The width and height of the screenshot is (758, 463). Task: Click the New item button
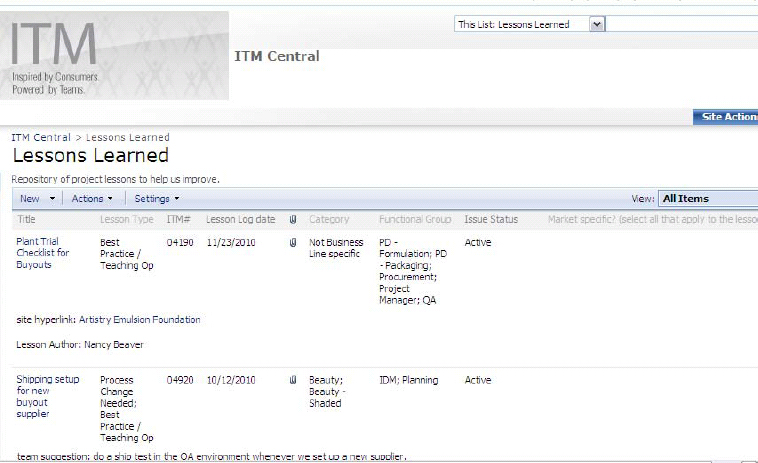[30, 199]
